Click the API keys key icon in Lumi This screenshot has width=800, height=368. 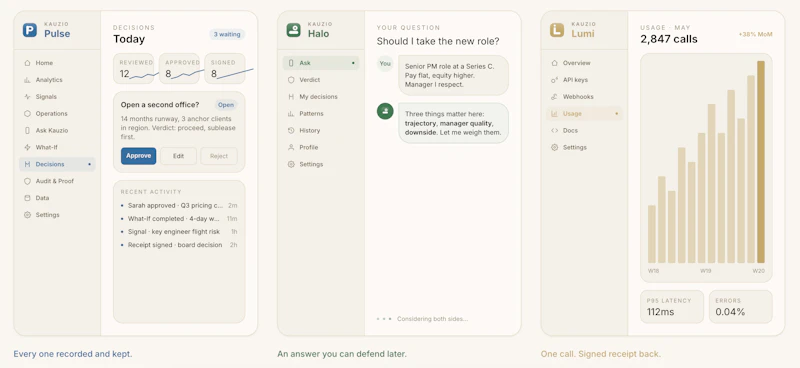[x=554, y=80]
